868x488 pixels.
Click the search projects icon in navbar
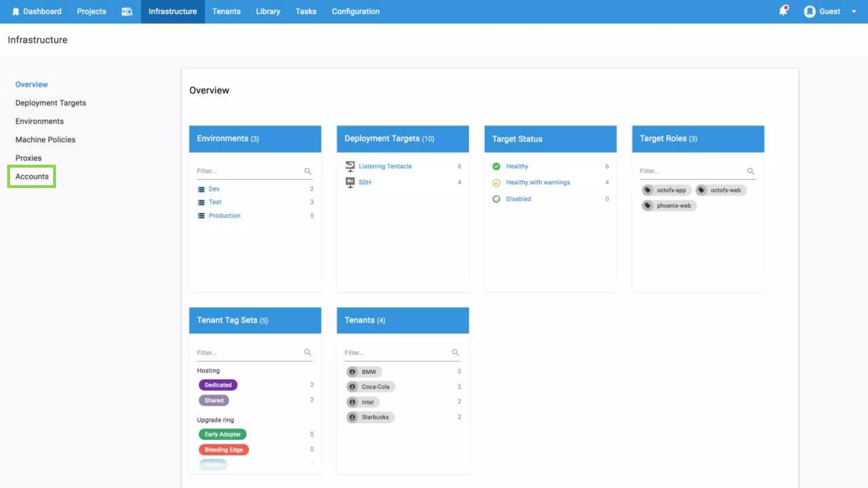tap(127, 11)
